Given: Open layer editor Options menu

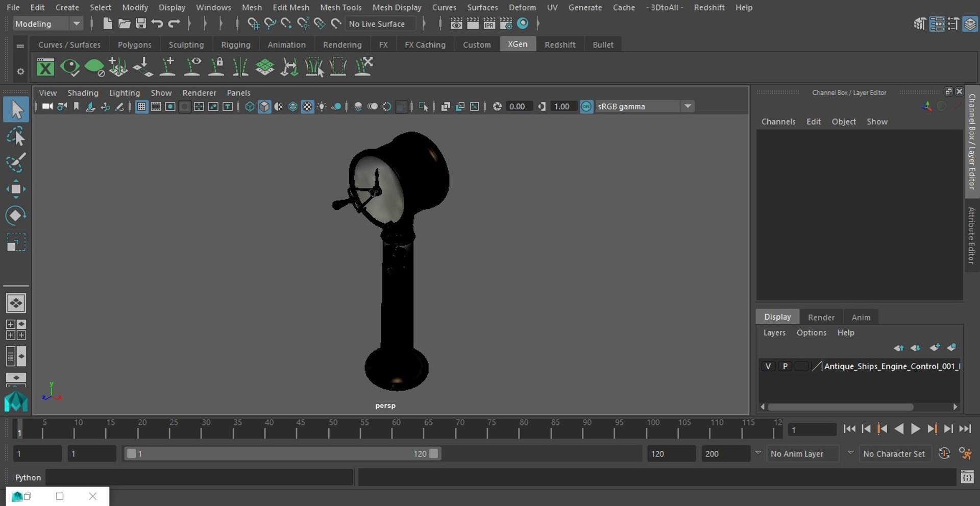Looking at the screenshot, I should pos(811,332).
